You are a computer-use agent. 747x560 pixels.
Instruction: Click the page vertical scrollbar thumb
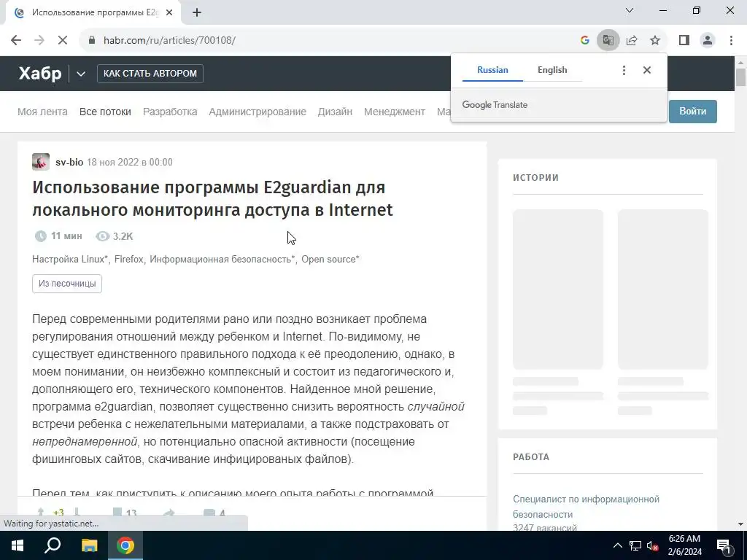tap(741, 77)
